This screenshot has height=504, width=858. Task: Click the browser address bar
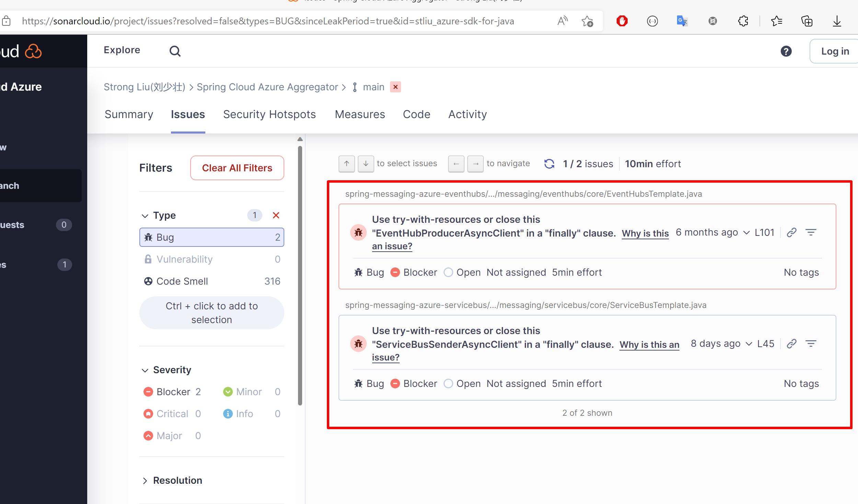268,21
